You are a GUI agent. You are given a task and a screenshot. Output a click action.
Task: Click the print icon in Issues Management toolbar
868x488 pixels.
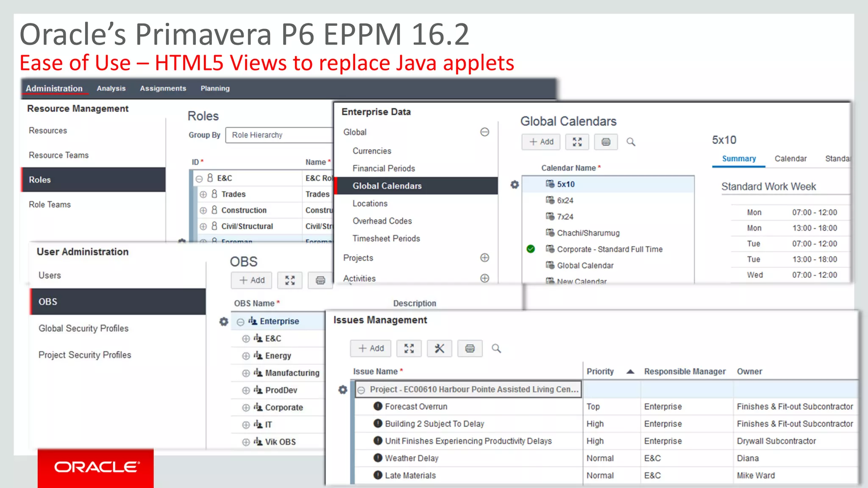(x=470, y=349)
